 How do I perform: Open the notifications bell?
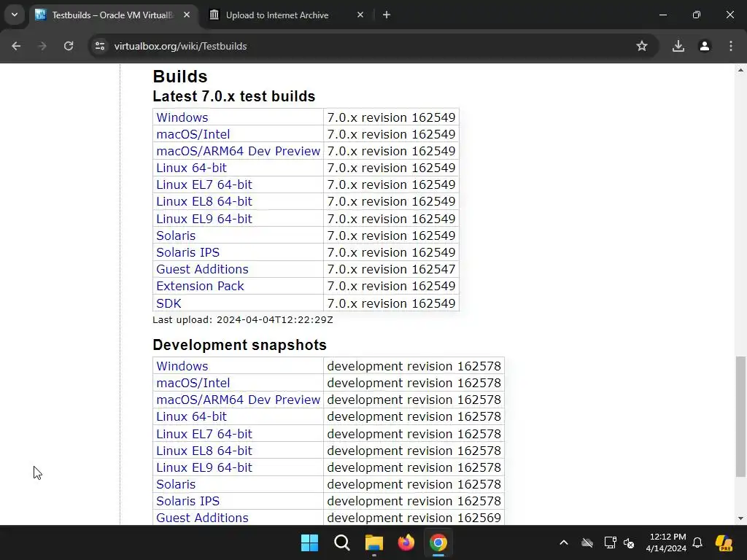697,542
